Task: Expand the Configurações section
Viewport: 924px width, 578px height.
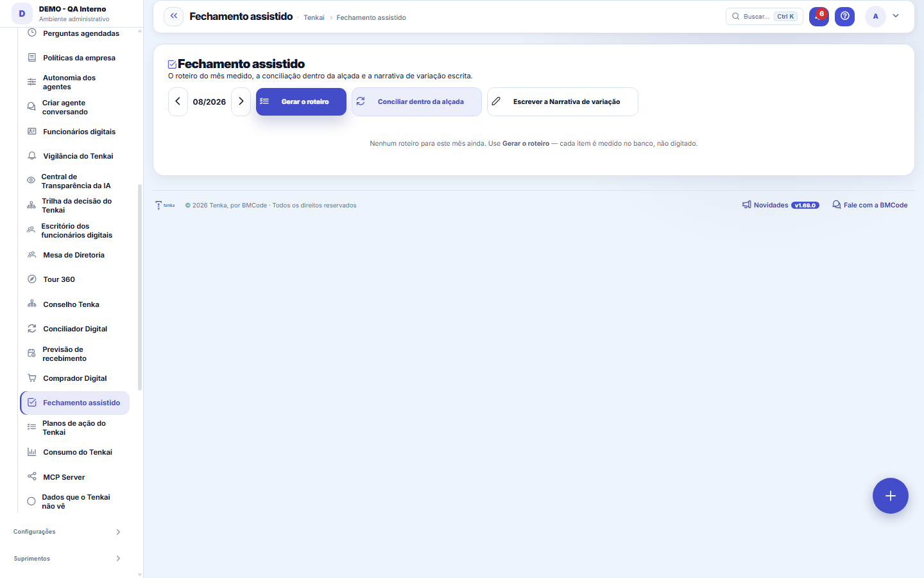Action: click(67, 532)
